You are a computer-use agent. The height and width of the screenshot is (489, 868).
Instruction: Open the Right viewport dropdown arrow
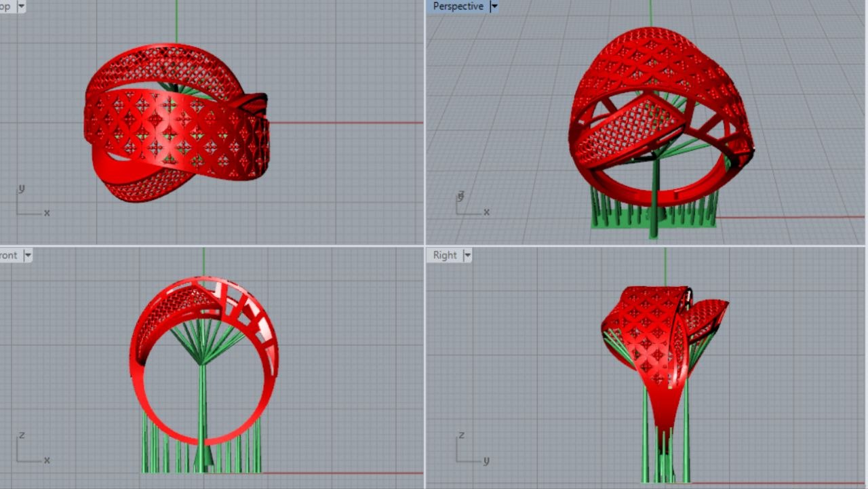pos(467,256)
